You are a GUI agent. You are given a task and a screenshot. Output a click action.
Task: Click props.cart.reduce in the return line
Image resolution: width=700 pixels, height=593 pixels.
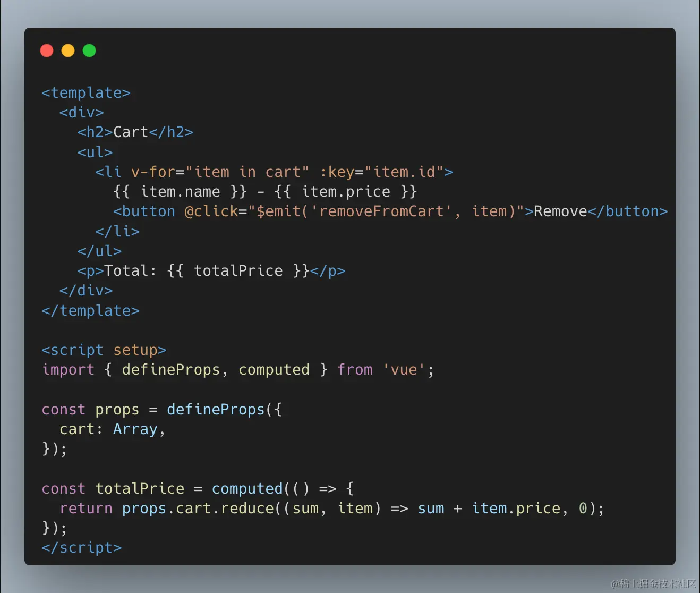[x=198, y=509]
